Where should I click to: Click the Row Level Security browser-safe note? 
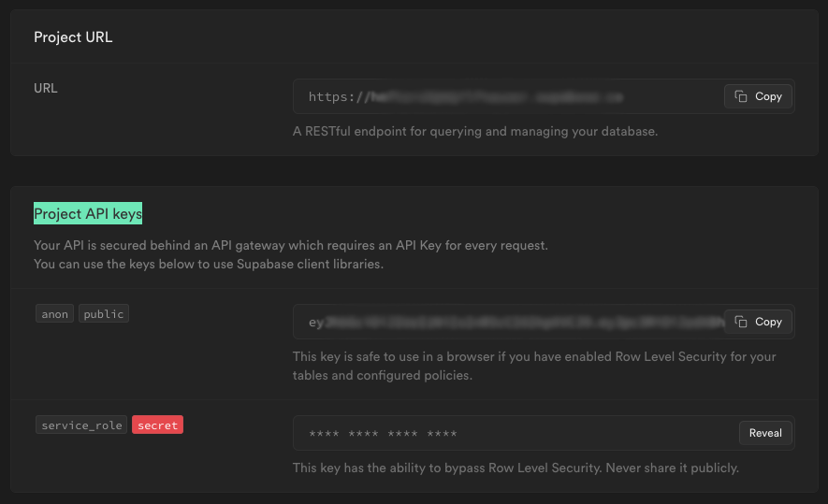[534, 366]
